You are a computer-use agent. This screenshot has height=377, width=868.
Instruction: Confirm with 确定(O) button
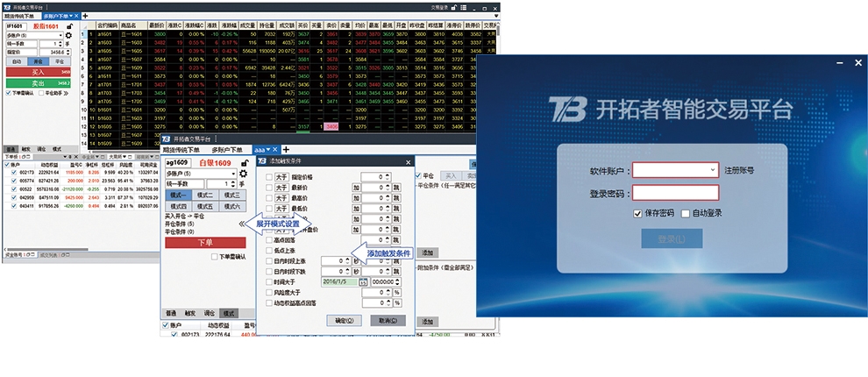pos(345,321)
